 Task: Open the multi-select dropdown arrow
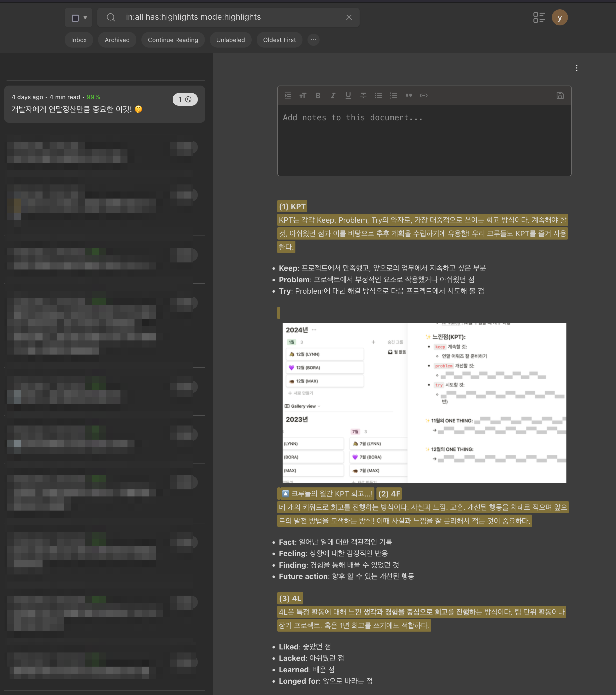click(85, 18)
